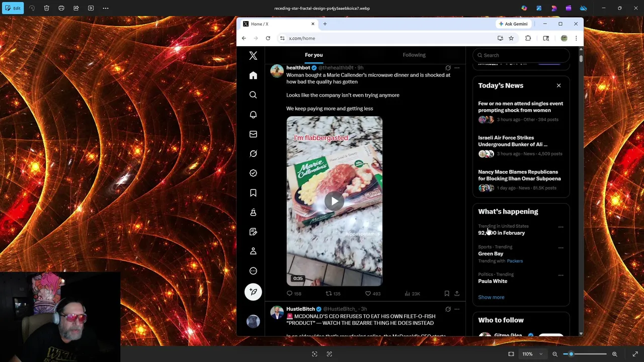The width and height of the screenshot is (644, 362).
Task: Open 'Israeli Air Force Strikes' news story
Action: click(x=513, y=141)
